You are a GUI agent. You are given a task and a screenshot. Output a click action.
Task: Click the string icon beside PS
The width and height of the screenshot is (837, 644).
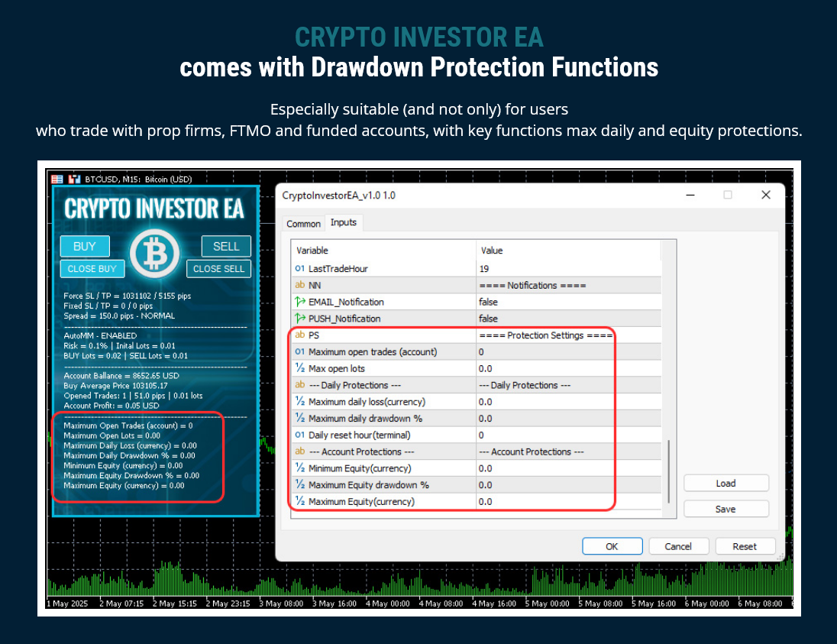[x=300, y=335]
